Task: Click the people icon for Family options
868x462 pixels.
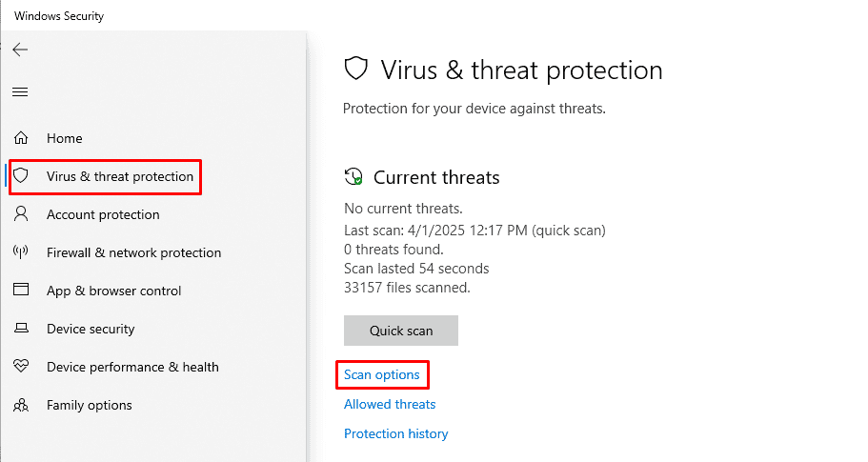Action: 21,405
